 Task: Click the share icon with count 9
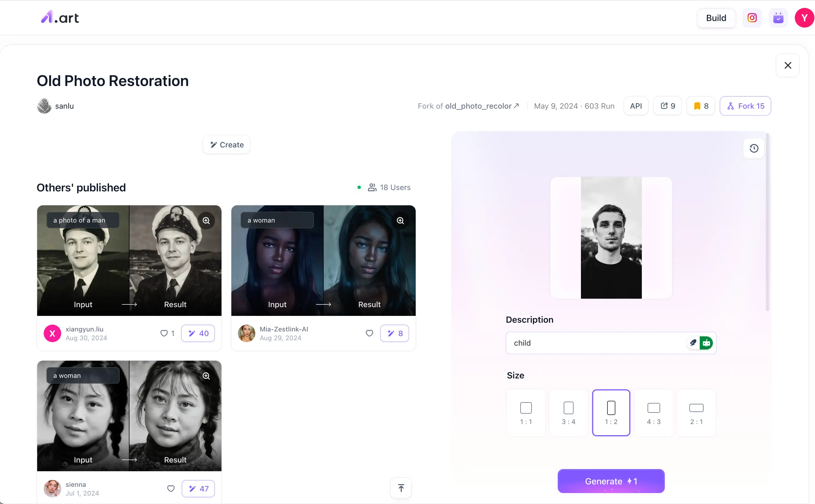pyautogui.click(x=668, y=106)
